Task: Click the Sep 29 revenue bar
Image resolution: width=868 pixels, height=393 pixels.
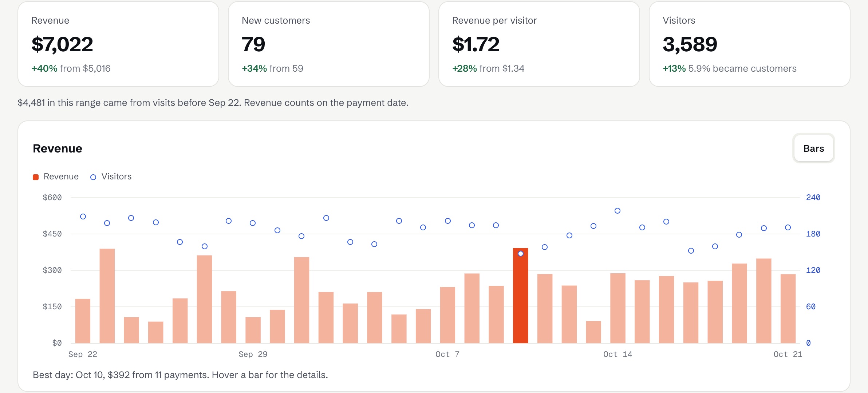Action: pos(253,330)
